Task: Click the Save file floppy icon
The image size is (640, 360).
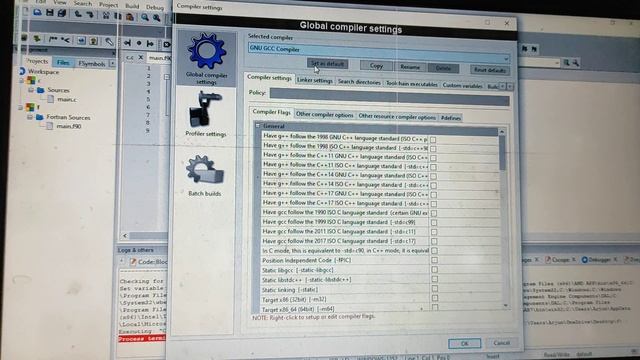Action: coord(50,13)
